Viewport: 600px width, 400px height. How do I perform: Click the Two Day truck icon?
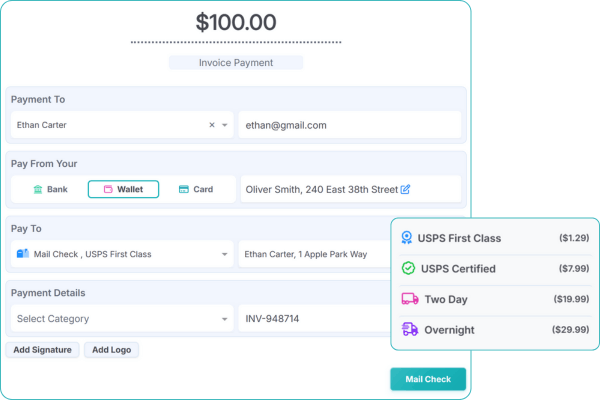[408, 299]
